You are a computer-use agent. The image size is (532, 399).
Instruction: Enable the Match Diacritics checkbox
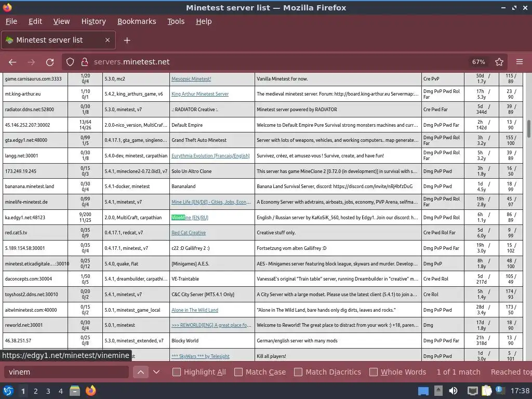[x=298, y=372]
